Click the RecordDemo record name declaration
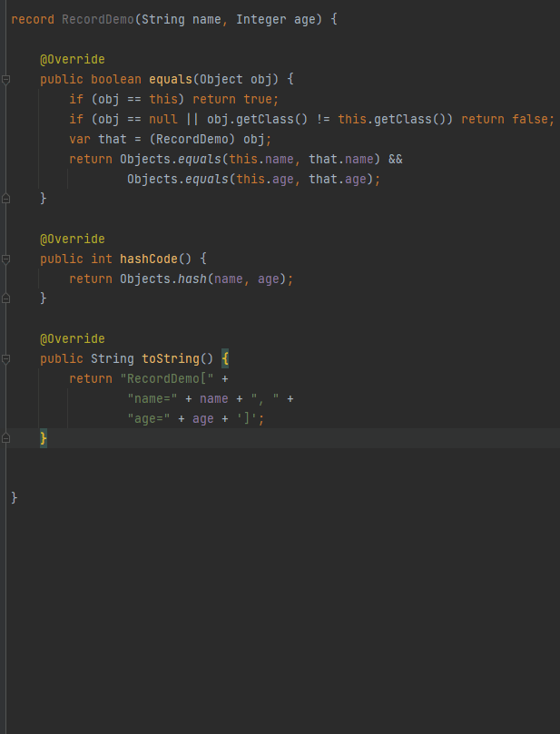The height and width of the screenshot is (734, 560). [98, 20]
